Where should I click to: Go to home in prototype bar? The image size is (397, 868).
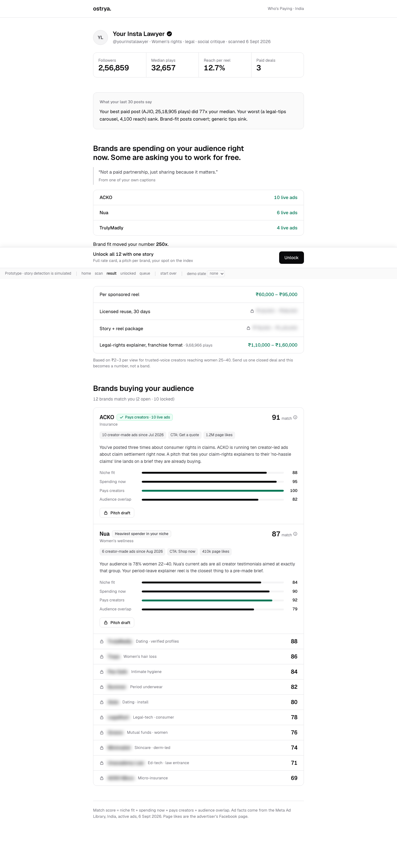coord(86,274)
